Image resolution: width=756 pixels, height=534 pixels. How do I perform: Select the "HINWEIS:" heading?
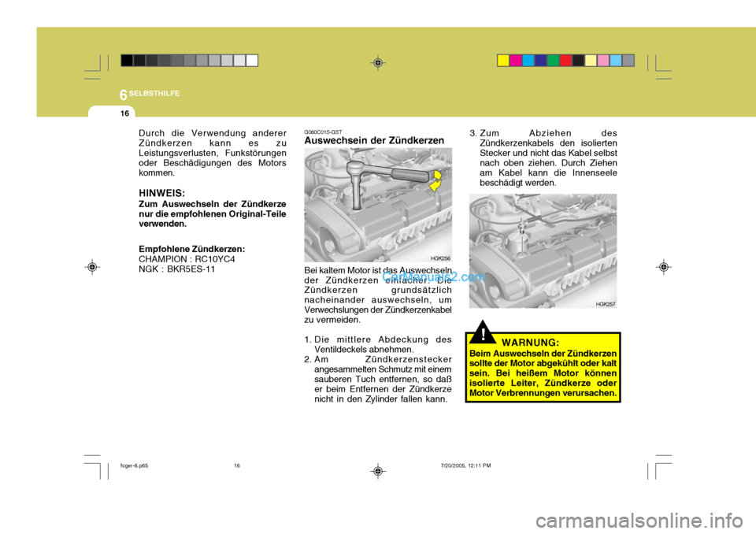point(162,193)
